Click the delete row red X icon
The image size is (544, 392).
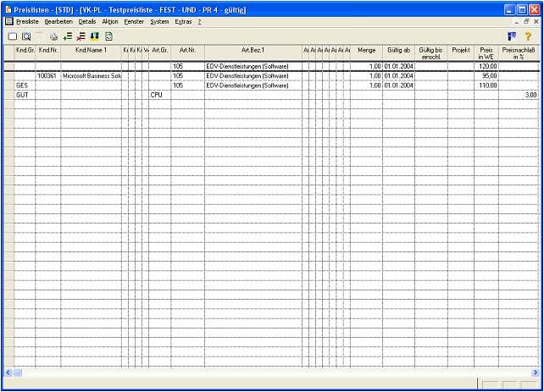[81, 36]
